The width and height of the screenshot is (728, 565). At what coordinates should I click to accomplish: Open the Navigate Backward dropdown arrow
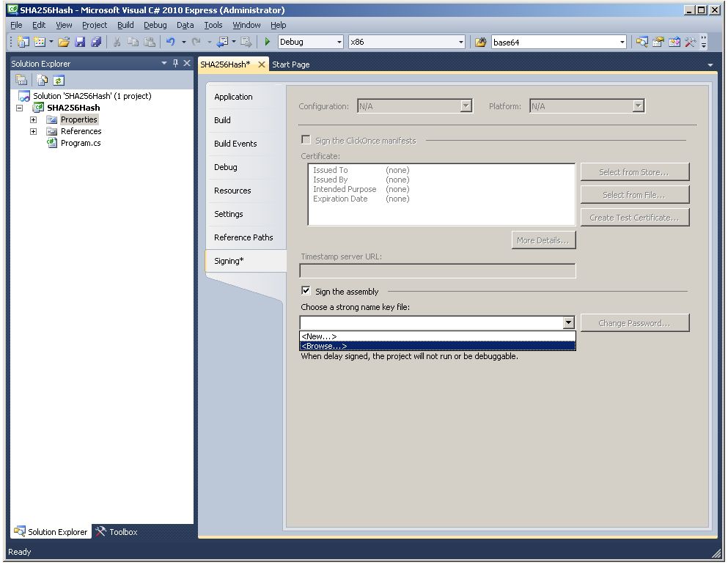pos(234,42)
